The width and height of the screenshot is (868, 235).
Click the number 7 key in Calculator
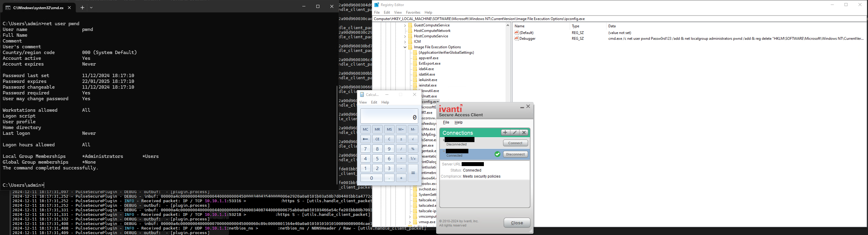pyautogui.click(x=366, y=149)
